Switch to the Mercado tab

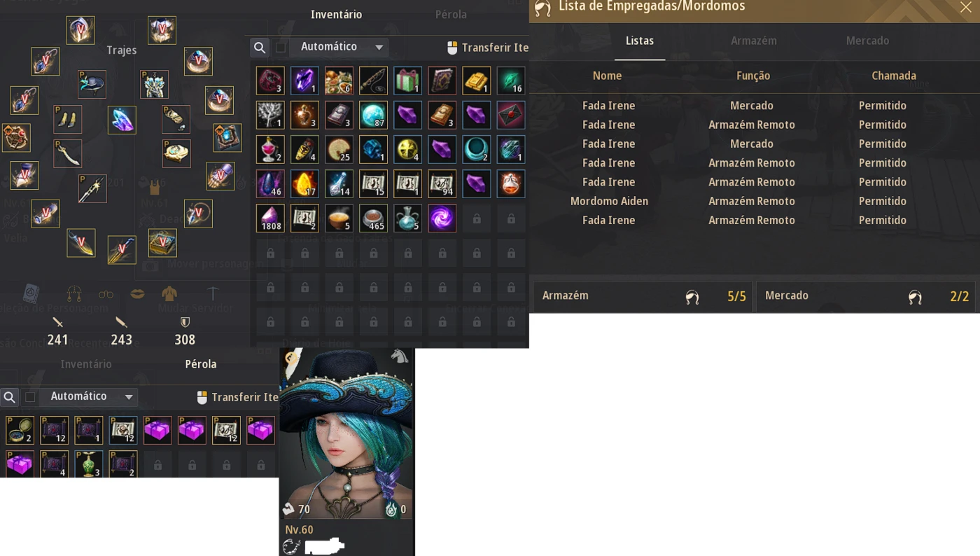(867, 41)
